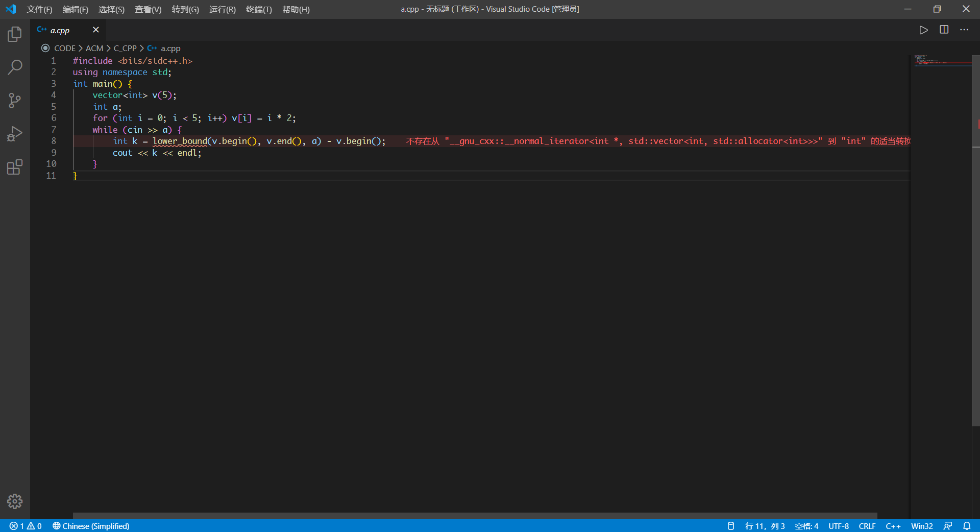The width and height of the screenshot is (980, 532).
Task: Split the editor to the right
Action: click(x=944, y=30)
